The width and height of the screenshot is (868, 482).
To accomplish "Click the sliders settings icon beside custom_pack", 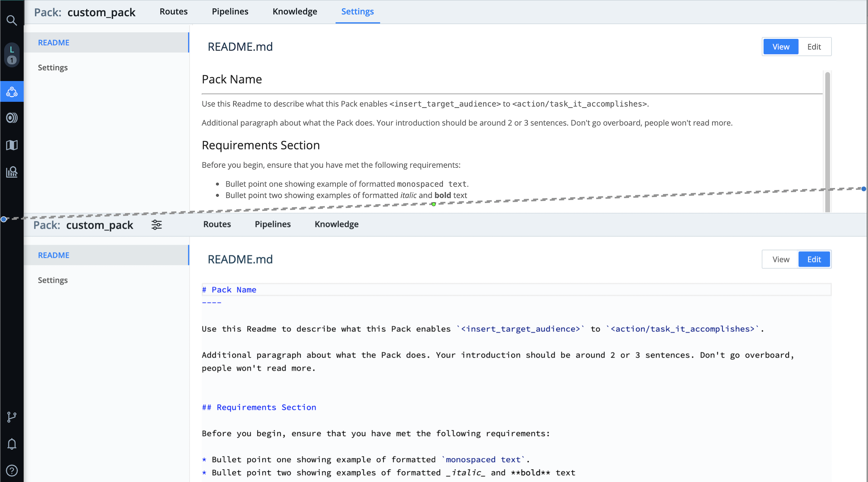I will click(x=156, y=225).
